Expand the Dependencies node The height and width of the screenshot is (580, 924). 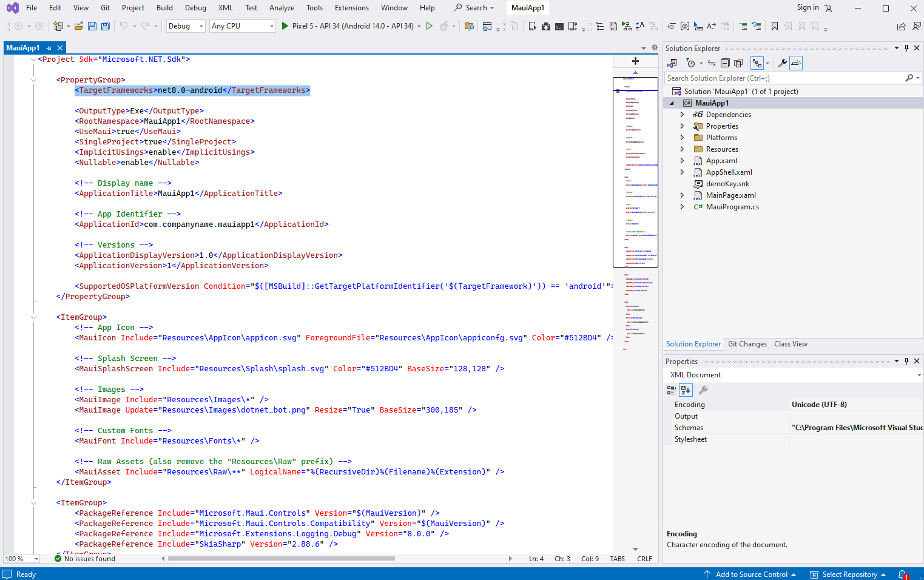tap(682, 115)
